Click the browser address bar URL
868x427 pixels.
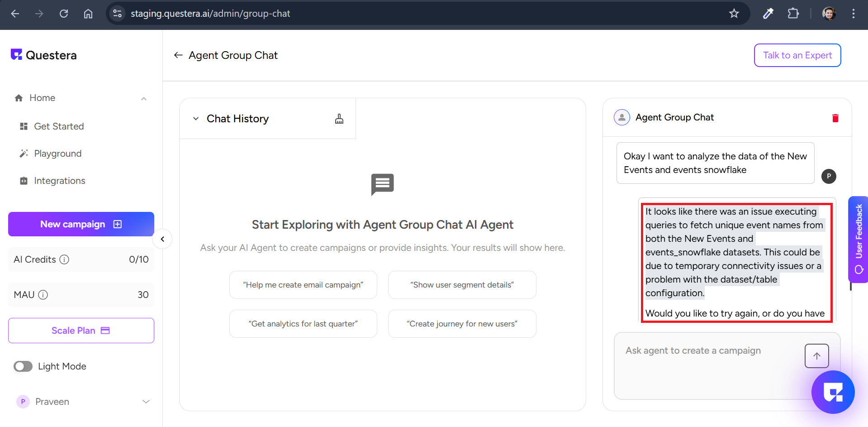[210, 14]
